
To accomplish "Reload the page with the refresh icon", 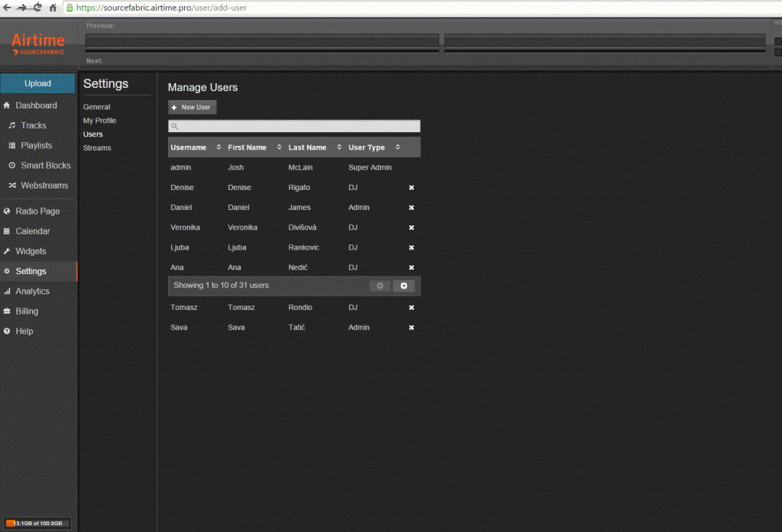I will pyautogui.click(x=37, y=8).
